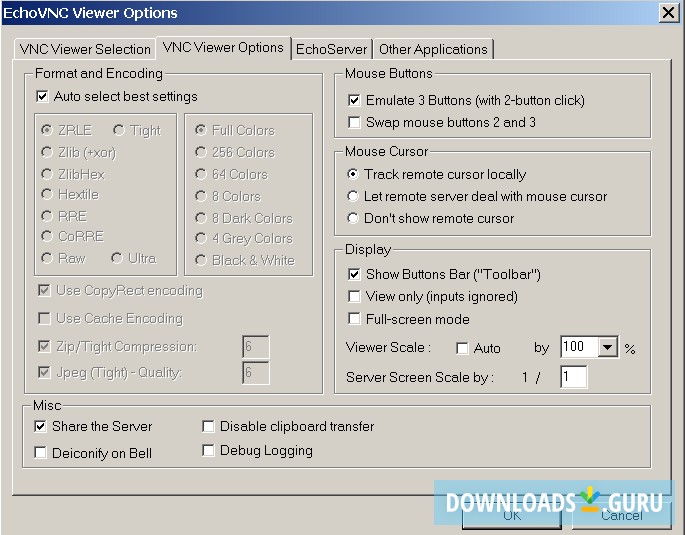This screenshot has width=685, height=535.
Task: Toggle Zip/Tight Compression checkbox
Action: 44,346
